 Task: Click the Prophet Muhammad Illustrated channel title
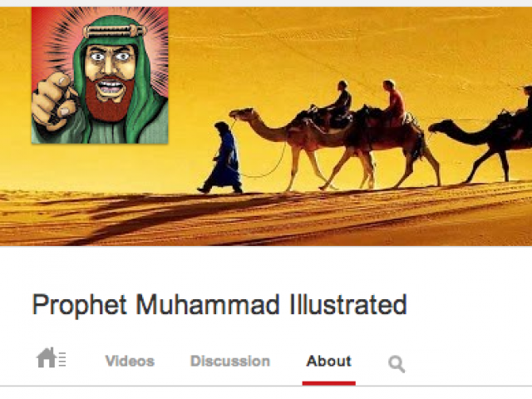point(219,305)
